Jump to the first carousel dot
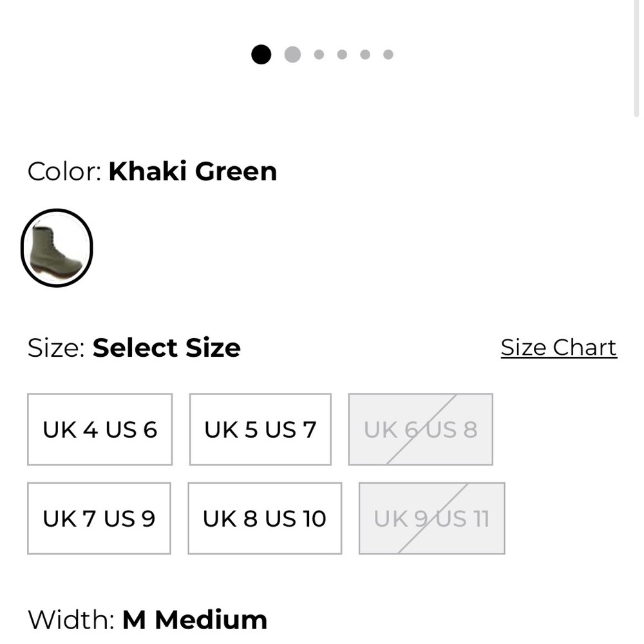This screenshot has width=644, height=644. pos(261,55)
